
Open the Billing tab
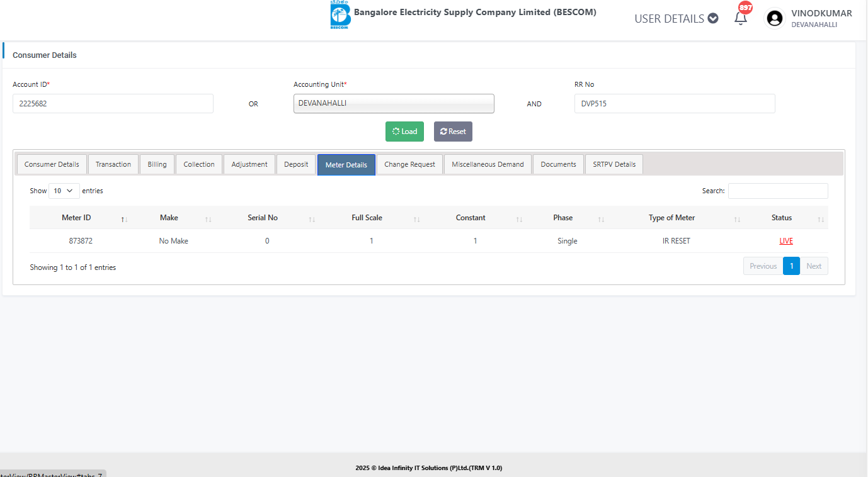click(157, 164)
